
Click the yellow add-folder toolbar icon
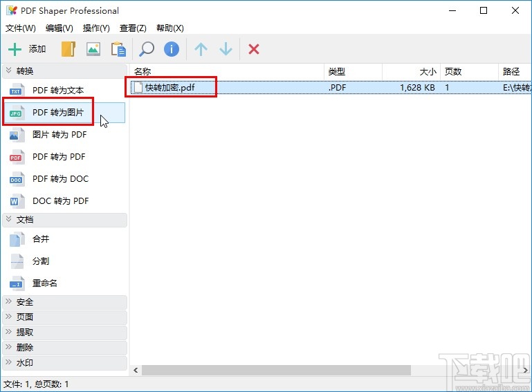68,49
